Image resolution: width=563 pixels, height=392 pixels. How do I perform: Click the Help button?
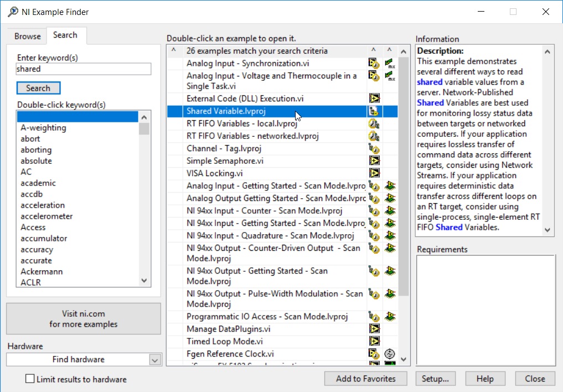tap(485, 379)
